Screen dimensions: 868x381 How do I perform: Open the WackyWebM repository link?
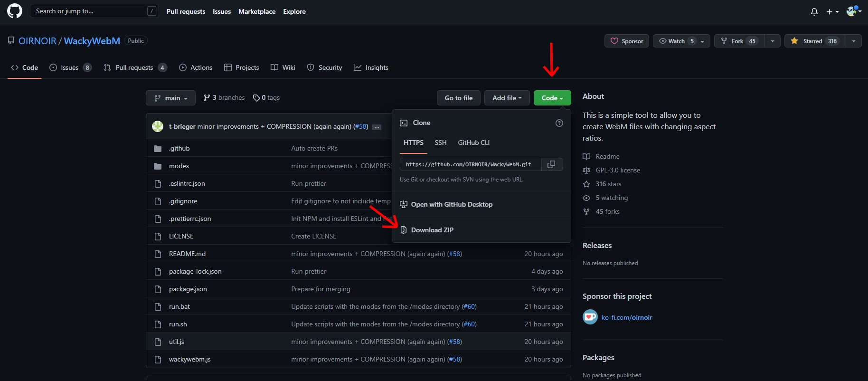tap(92, 41)
